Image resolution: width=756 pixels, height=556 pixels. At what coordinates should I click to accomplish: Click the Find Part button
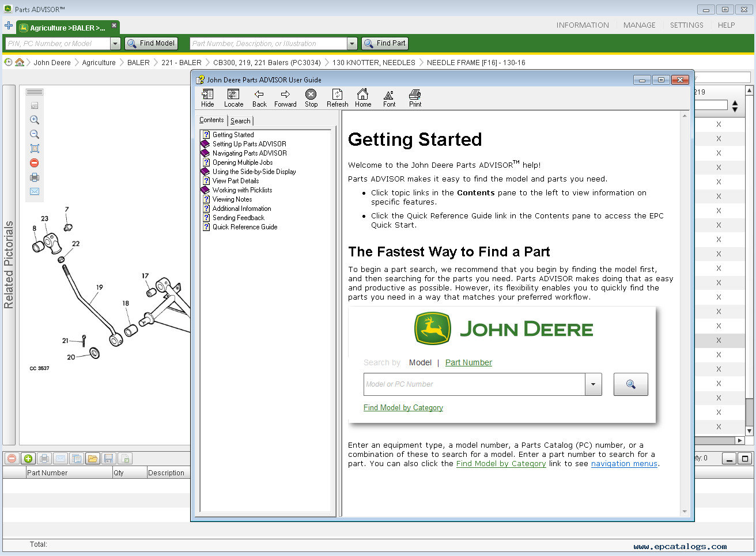384,43
